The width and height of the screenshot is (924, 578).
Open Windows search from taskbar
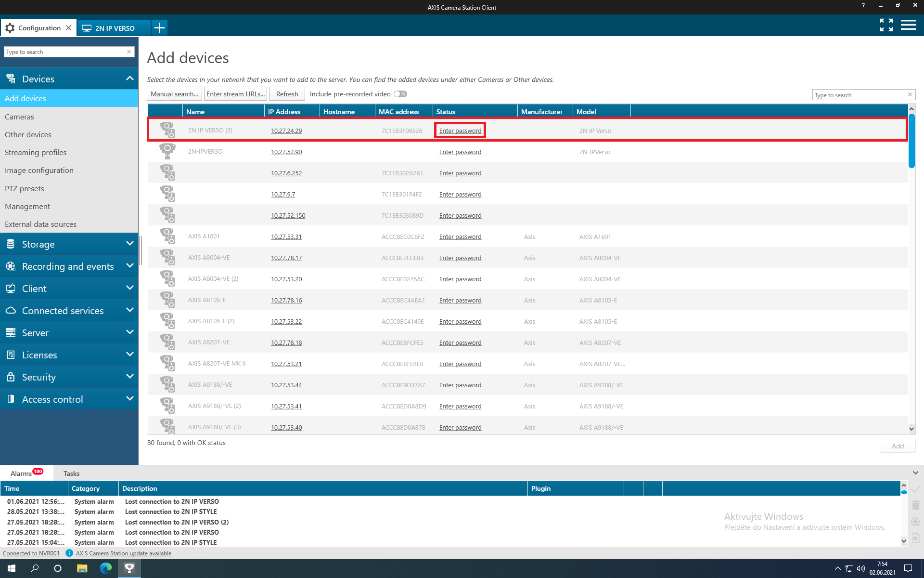(35, 568)
